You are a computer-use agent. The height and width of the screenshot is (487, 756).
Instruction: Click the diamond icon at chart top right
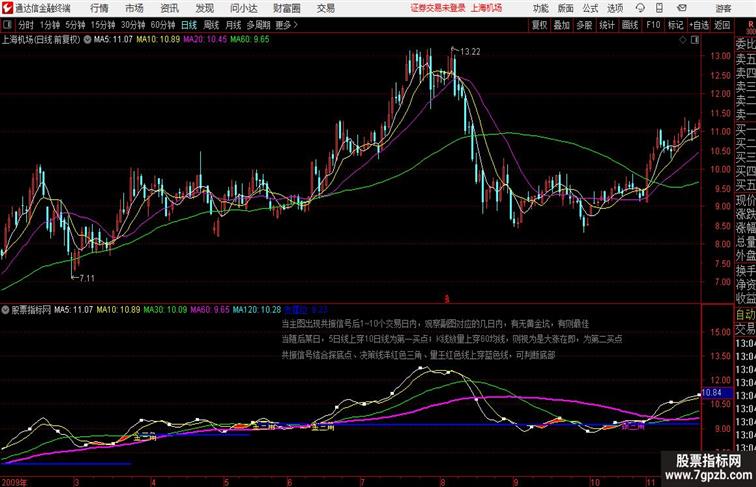pos(683,40)
